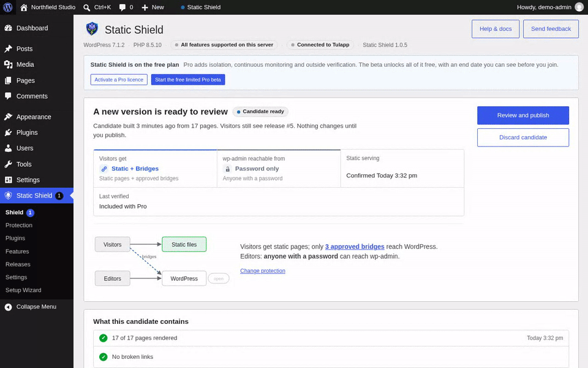
Task: Click the link icon beside Static + Bridges
Action: 104,169
